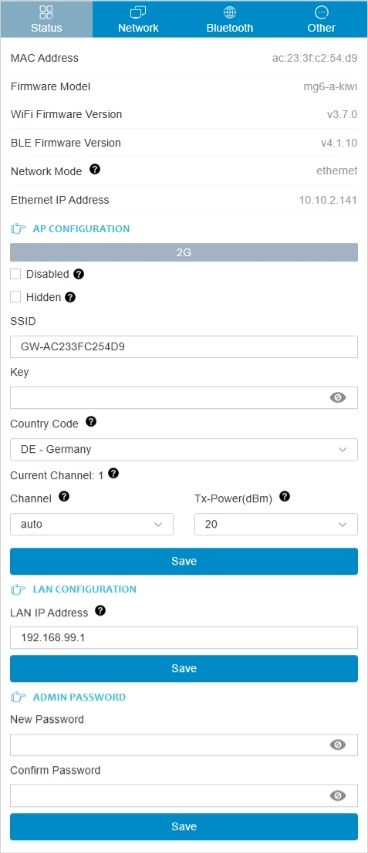Click the SSID input field

184,347
